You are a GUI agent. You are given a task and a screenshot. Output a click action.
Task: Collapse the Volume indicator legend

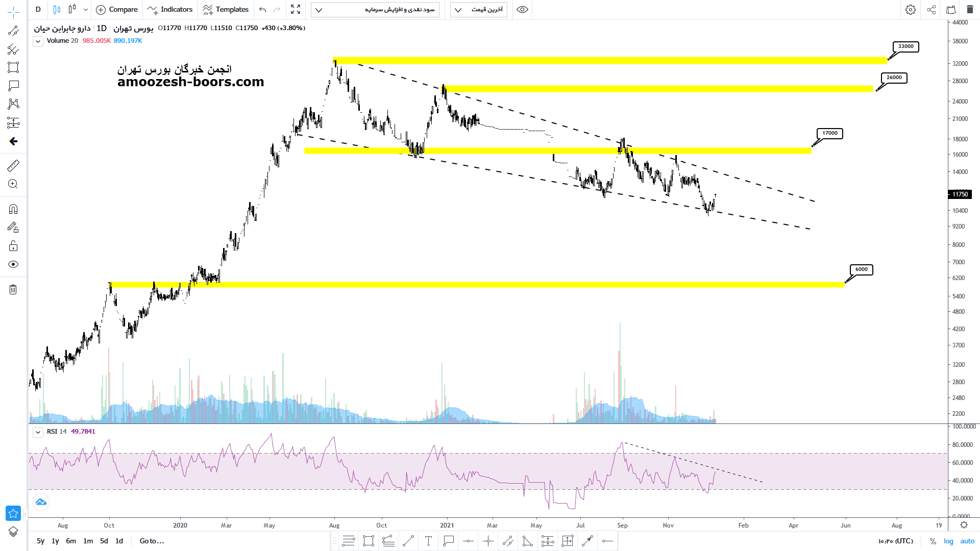tap(38, 42)
